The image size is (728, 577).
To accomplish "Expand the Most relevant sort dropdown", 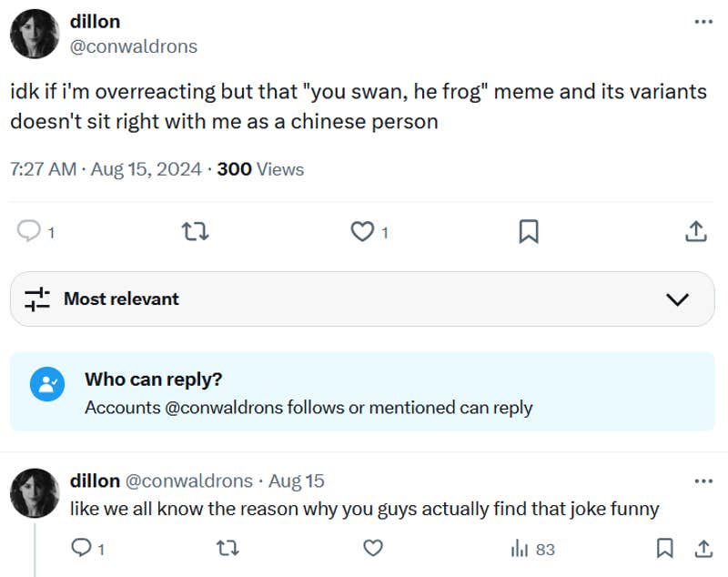I will coord(677,299).
